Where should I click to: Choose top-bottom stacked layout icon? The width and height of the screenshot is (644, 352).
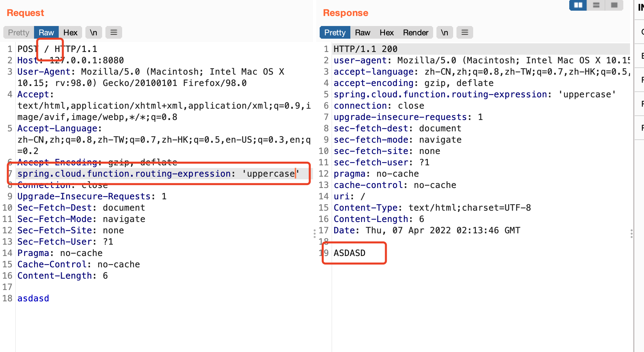596,5
